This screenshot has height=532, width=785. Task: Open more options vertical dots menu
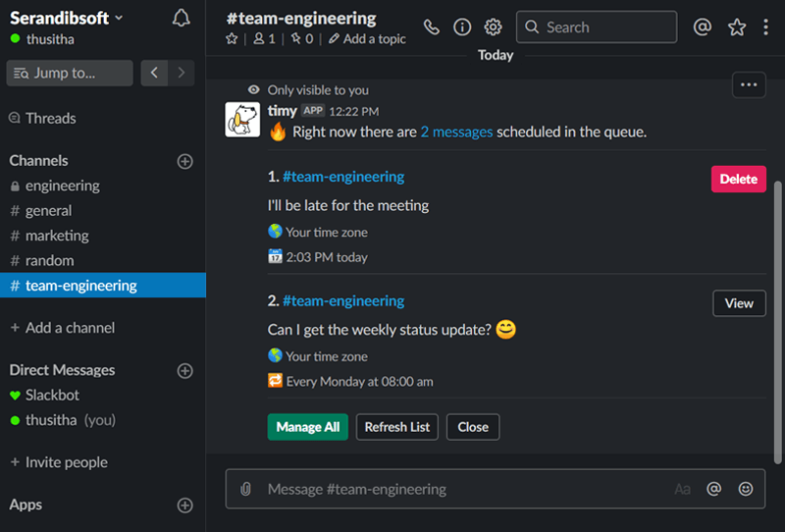point(765,27)
